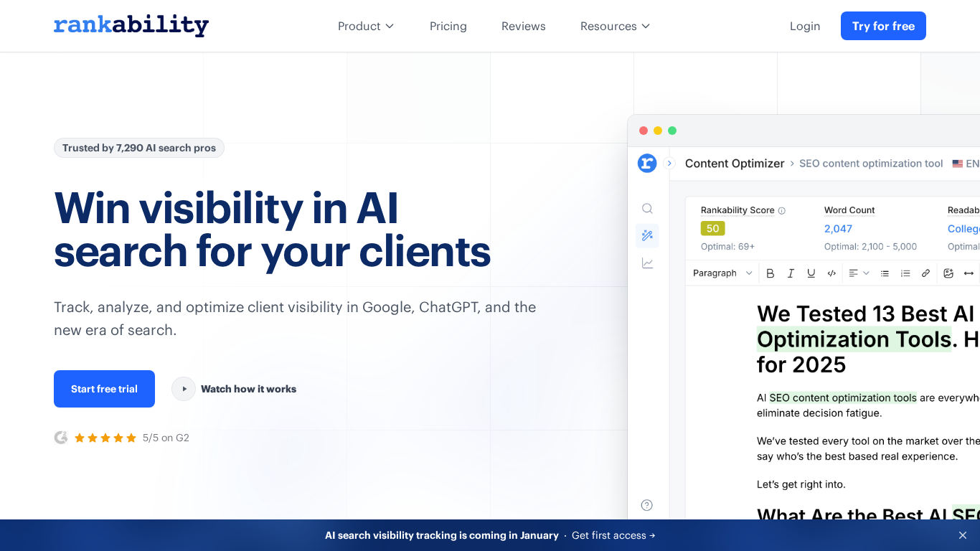Open the Paragraph style dropdown
The image size is (980, 551).
[x=722, y=273]
